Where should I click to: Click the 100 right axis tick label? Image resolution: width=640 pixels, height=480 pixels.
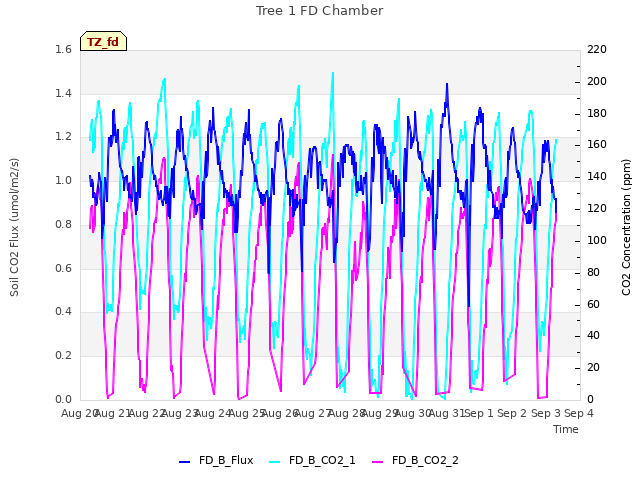pyautogui.click(x=597, y=240)
